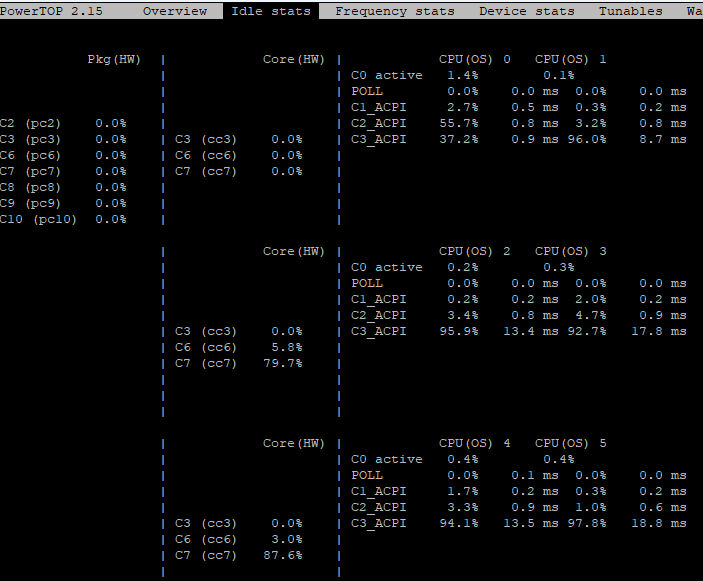
Task: Select the C3 (pc3) package row
Action: pos(63,140)
